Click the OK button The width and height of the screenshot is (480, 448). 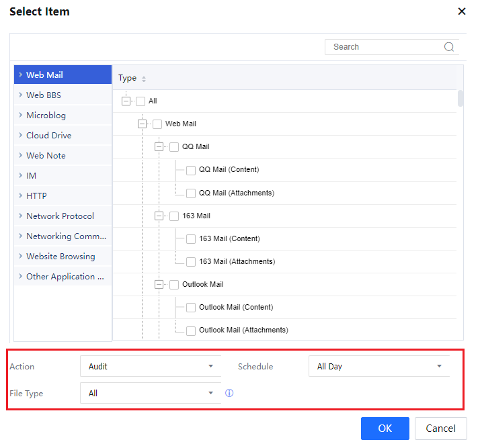(x=385, y=429)
